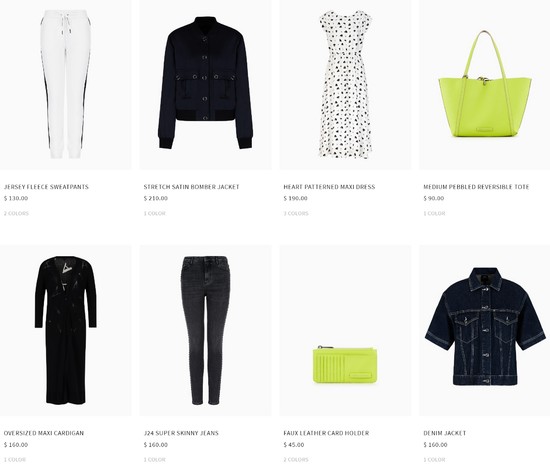The height and width of the screenshot is (465, 550).
Task: Select the Heart Patterned Maxi Dress title
Action: [329, 187]
